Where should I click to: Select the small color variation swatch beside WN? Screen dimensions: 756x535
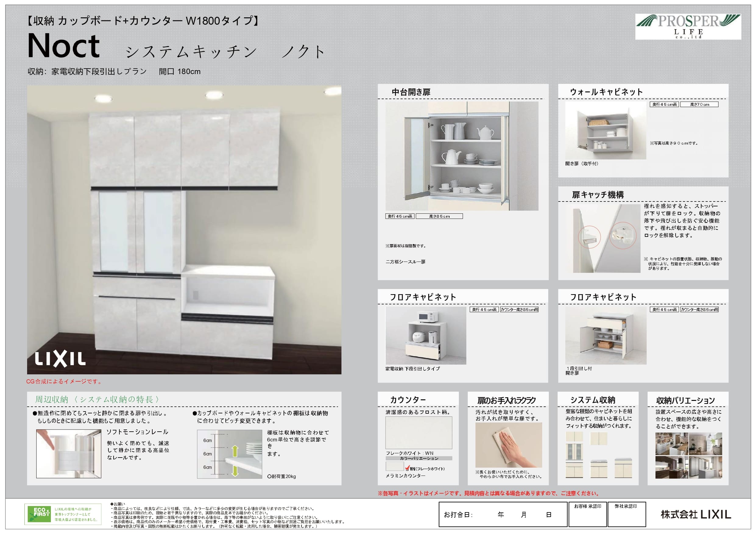[394, 466]
